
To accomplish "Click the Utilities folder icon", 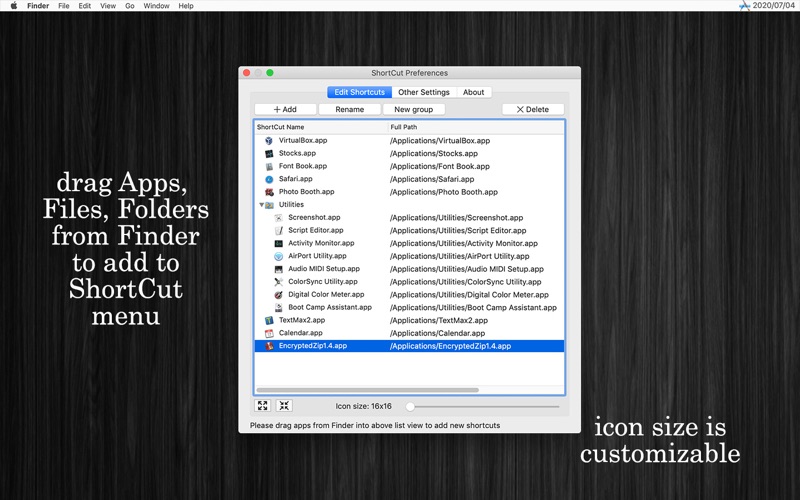I will [269, 205].
